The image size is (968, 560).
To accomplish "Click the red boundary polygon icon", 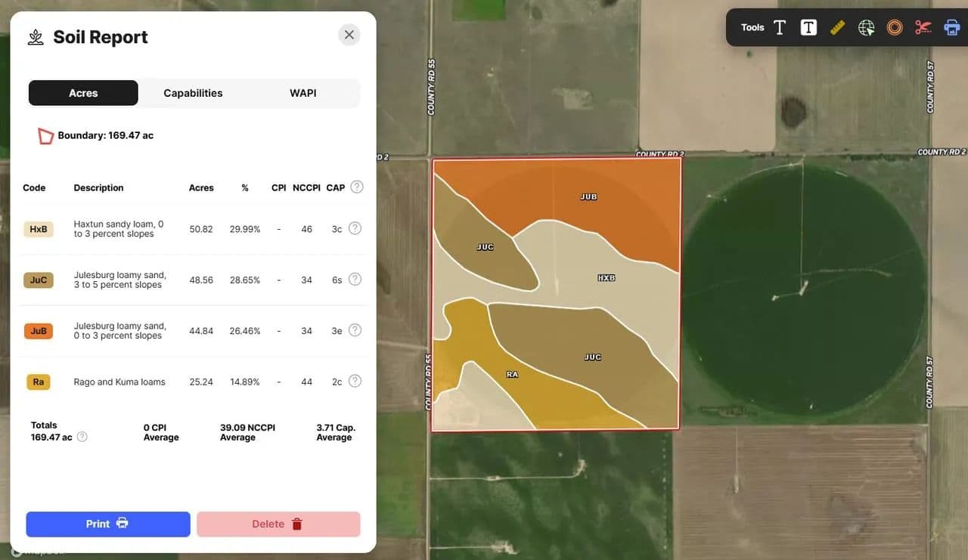I will click(45, 136).
